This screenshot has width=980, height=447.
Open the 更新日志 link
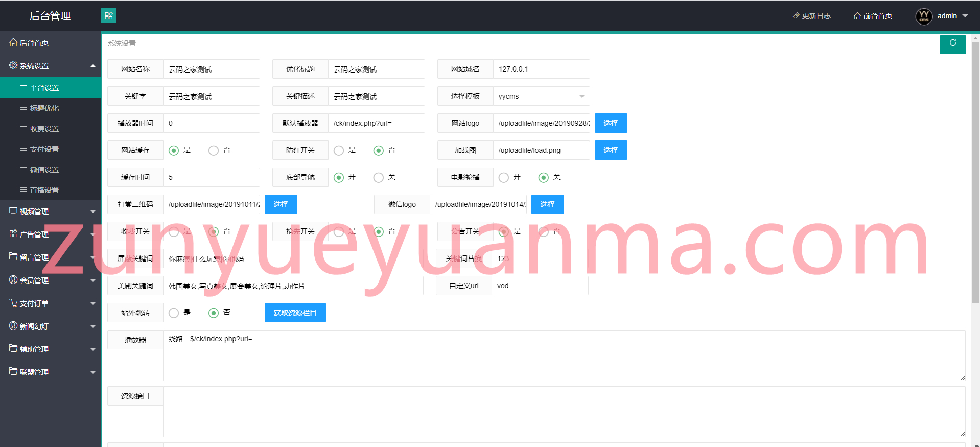click(x=811, y=16)
